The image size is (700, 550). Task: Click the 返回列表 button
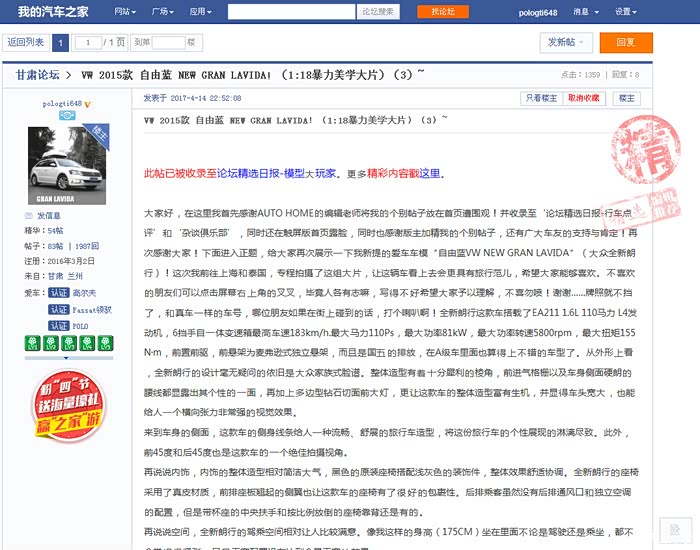click(26, 42)
